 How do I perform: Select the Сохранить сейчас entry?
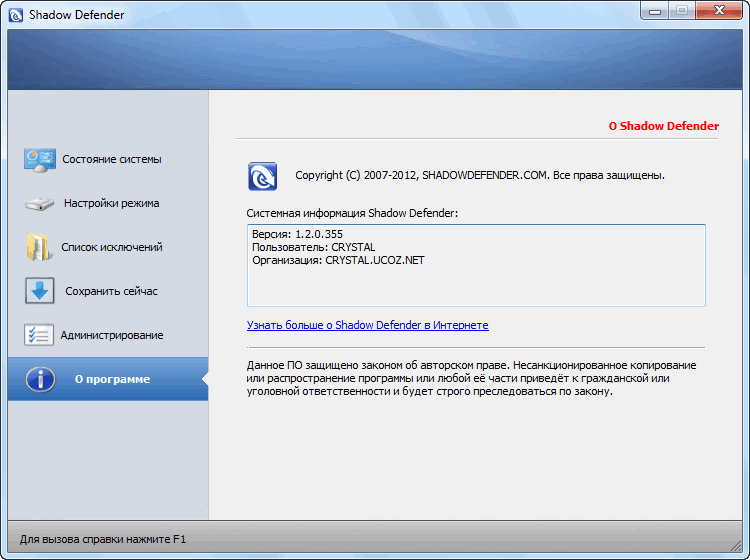[108, 291]
